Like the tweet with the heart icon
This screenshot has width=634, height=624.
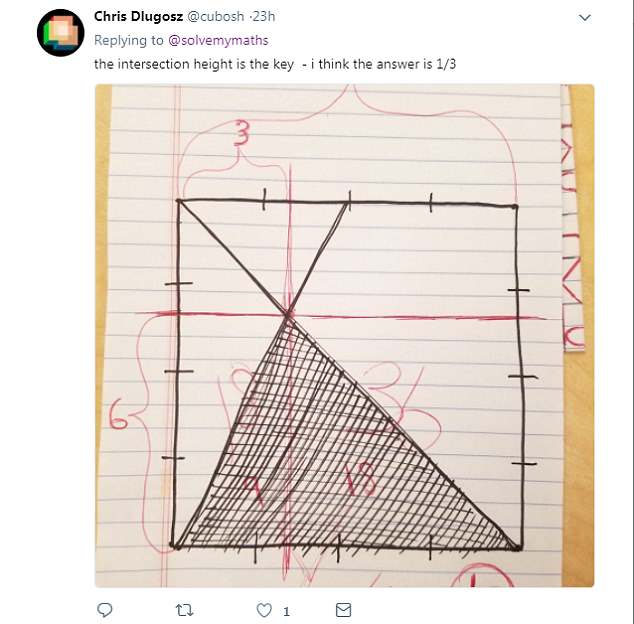click(265, 609)
